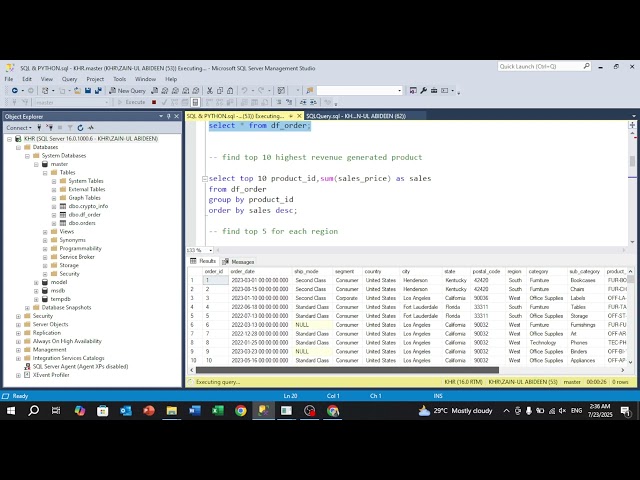Click the editor vertical scrollbar thumb
Image resolution: width=640 pixels, height=480 pixels.
point(632,161)
